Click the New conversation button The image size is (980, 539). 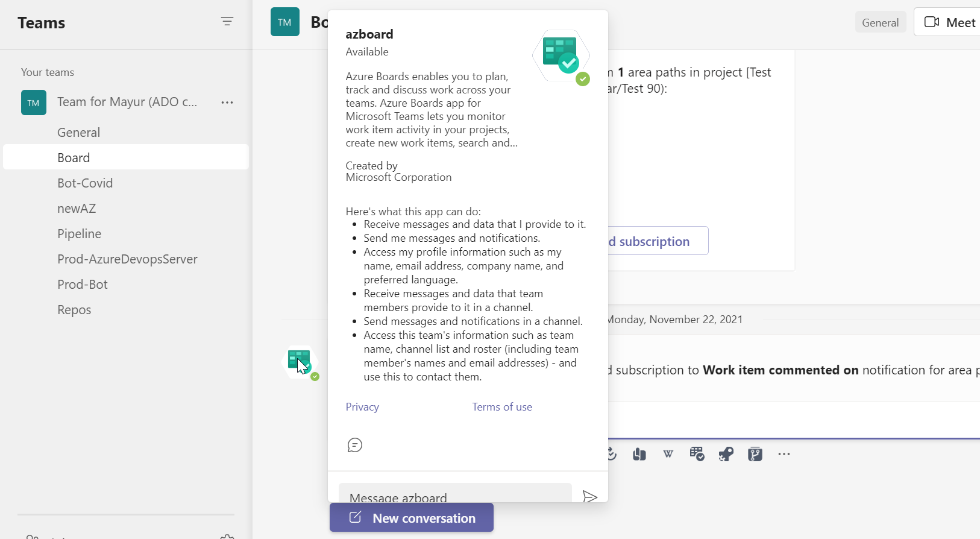click(x=412, y=518)
